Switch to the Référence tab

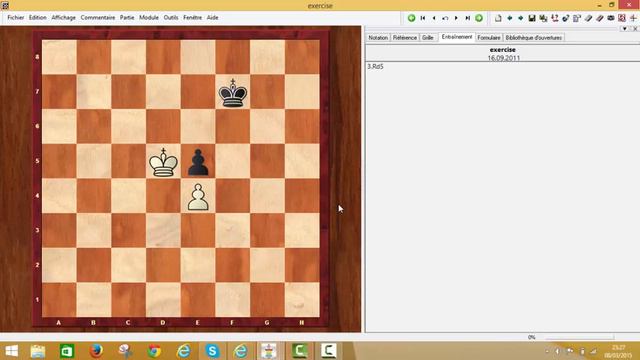click(405, 38)
